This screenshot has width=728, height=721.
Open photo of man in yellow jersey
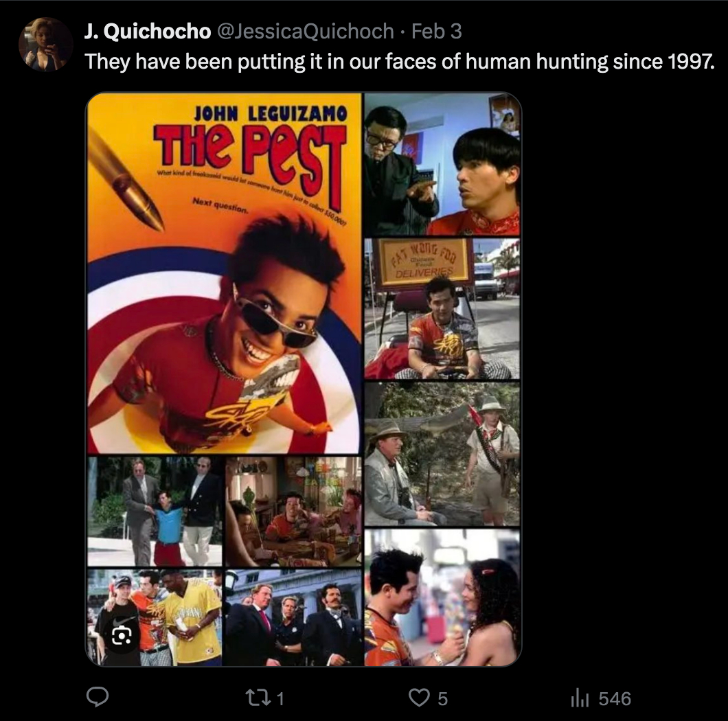155,617
